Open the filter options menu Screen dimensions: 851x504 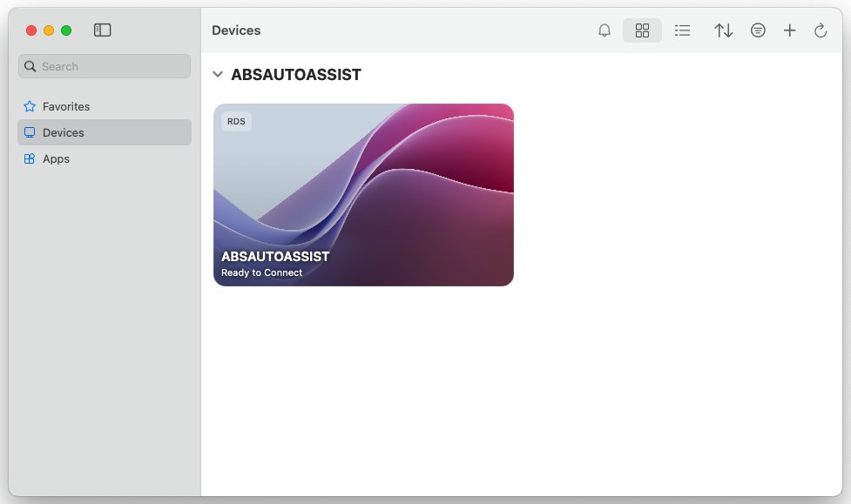[758, 30]
